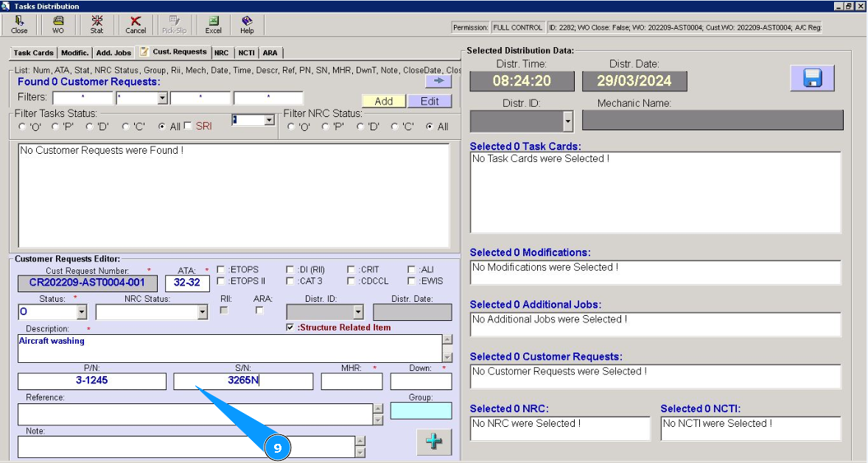Select NRC status 'D' radio button
The height and width of the screenshot is (463, 868).
360,127
